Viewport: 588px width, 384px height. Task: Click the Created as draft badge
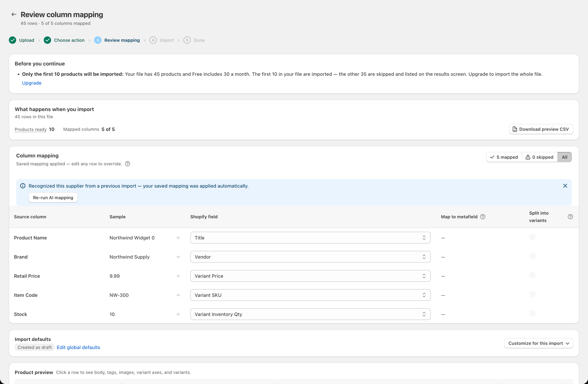coord(35,347)
